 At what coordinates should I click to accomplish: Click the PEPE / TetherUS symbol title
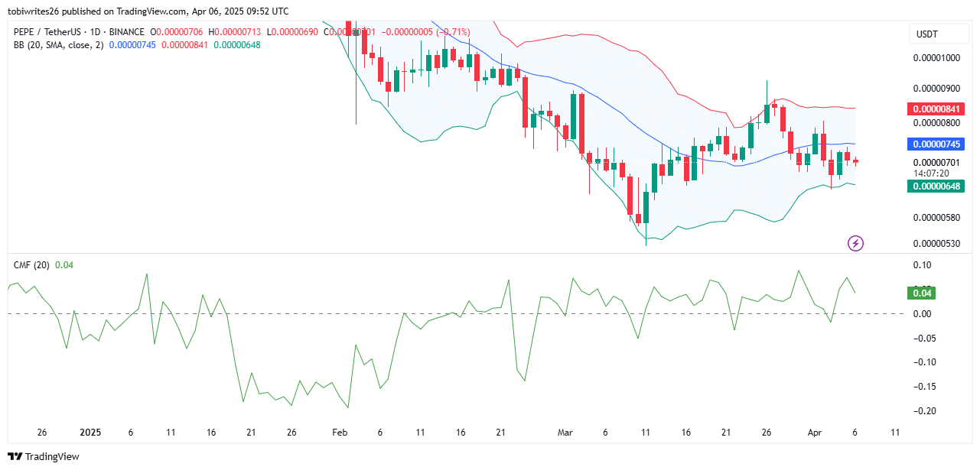49,31
